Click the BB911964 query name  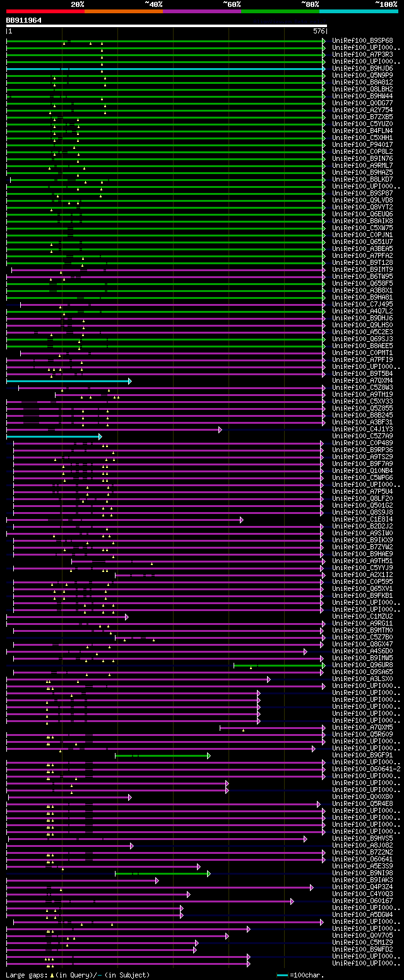point(24,20)
